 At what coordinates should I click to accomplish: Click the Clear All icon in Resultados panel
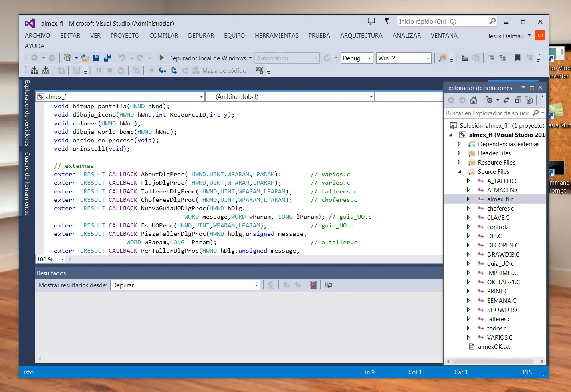[313, 285]
